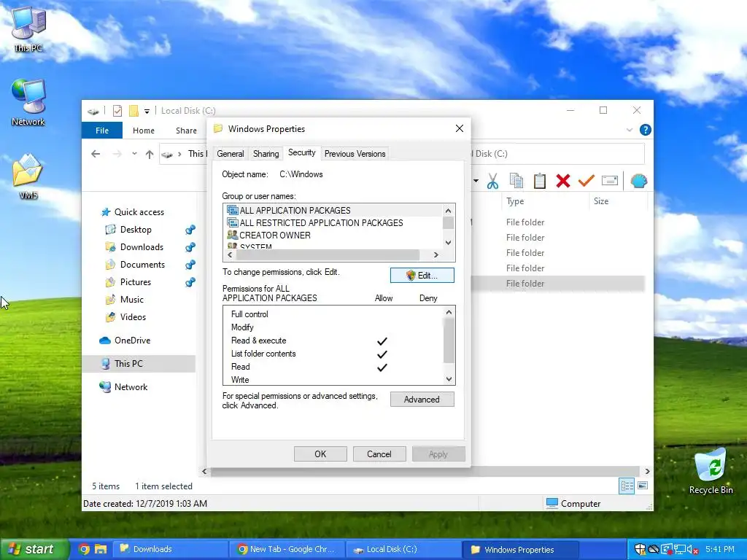This screenshot has width=747, height=560.
Task: Select the Security tab
Action: pos(301,152)
